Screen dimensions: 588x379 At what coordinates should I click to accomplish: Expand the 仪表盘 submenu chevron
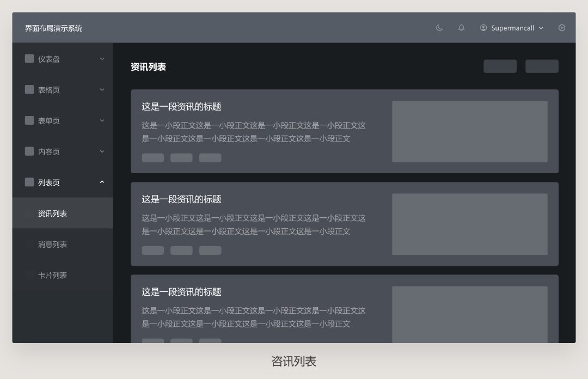pyautogui.click(x=102, y=59)
